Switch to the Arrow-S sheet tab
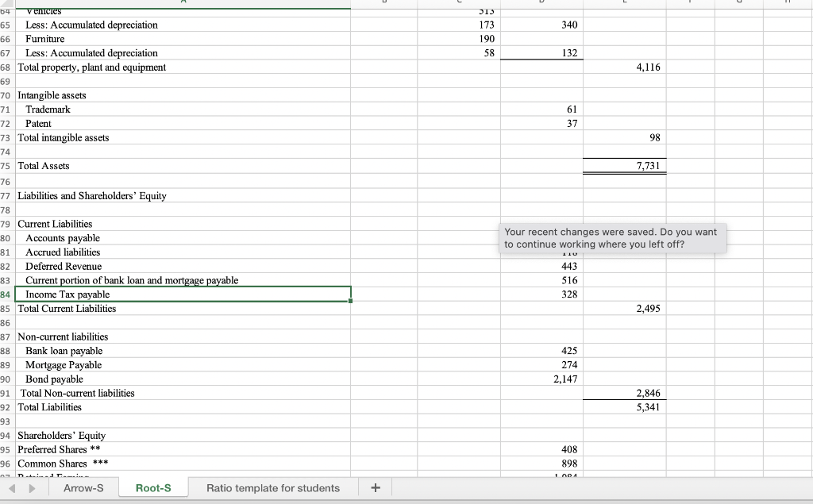Viewport: 813px width, 504px height. coord(83,488)
